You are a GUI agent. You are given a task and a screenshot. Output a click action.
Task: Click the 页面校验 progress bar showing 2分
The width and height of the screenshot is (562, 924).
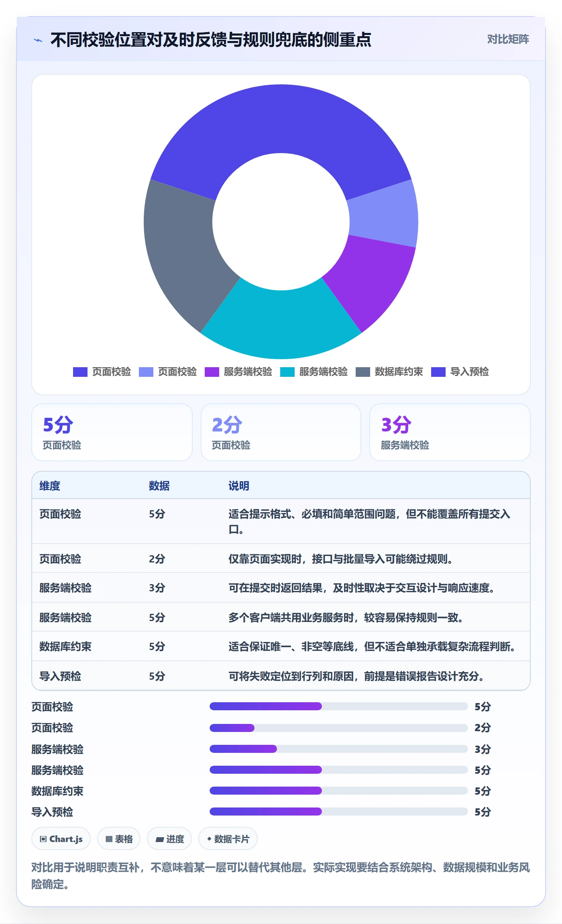click(338, 728)
